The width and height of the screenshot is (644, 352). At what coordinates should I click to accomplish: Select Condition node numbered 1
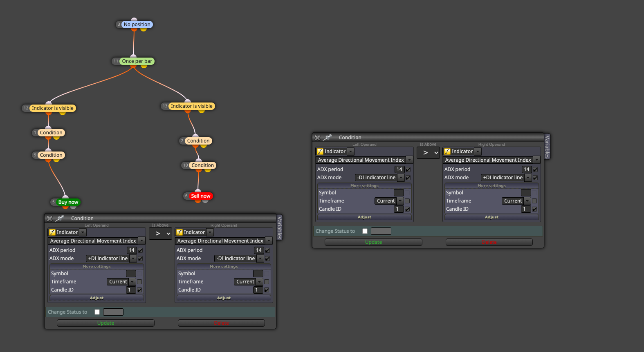click(x=51, y=133)
